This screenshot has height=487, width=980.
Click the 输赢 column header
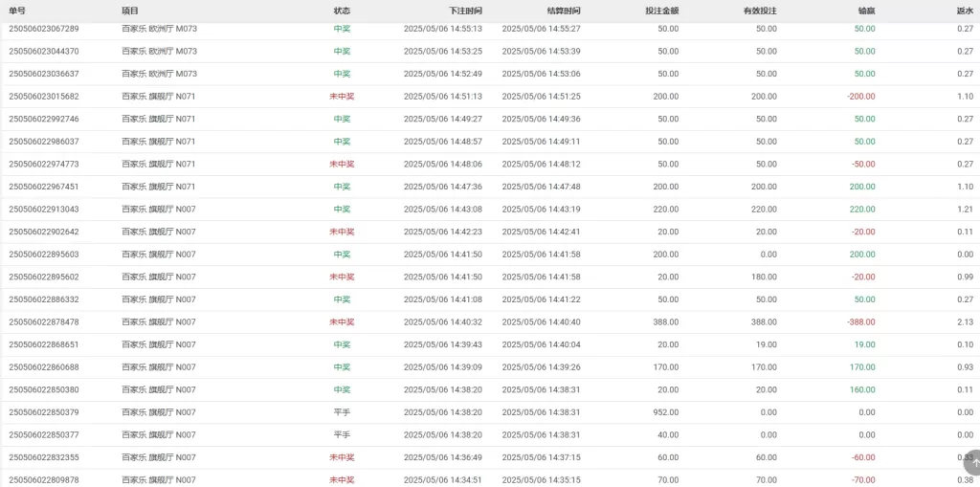point(866,11)
